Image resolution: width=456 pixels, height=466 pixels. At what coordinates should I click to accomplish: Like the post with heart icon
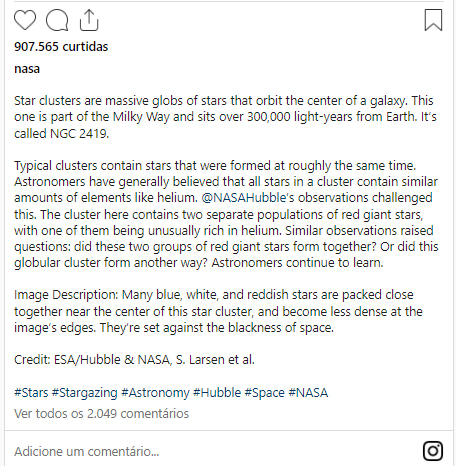25,20
